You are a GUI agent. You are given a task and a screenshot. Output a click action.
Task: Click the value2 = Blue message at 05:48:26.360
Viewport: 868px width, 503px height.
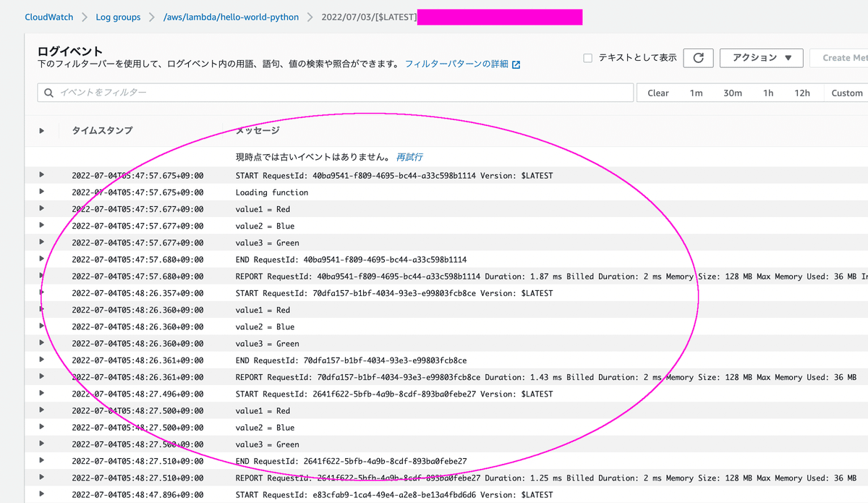tap(265, 327)
